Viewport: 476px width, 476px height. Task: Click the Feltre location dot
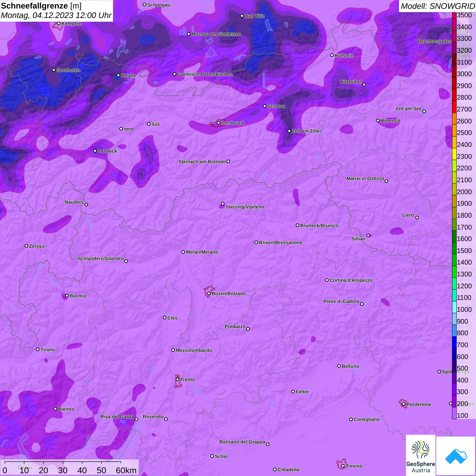click(293, 392)
